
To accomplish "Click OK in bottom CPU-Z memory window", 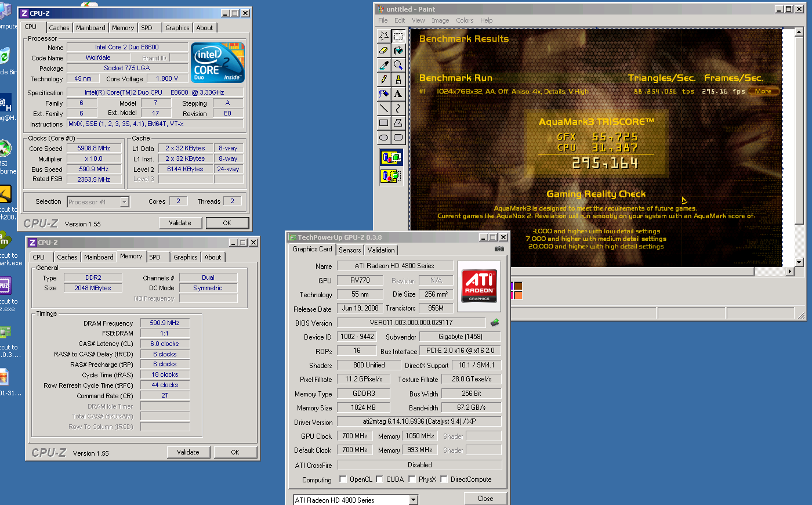I will [235, 452].
